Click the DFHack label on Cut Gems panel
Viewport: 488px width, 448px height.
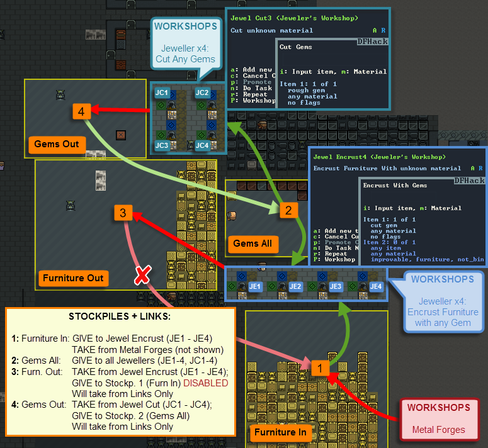click(x=372, y=42)
